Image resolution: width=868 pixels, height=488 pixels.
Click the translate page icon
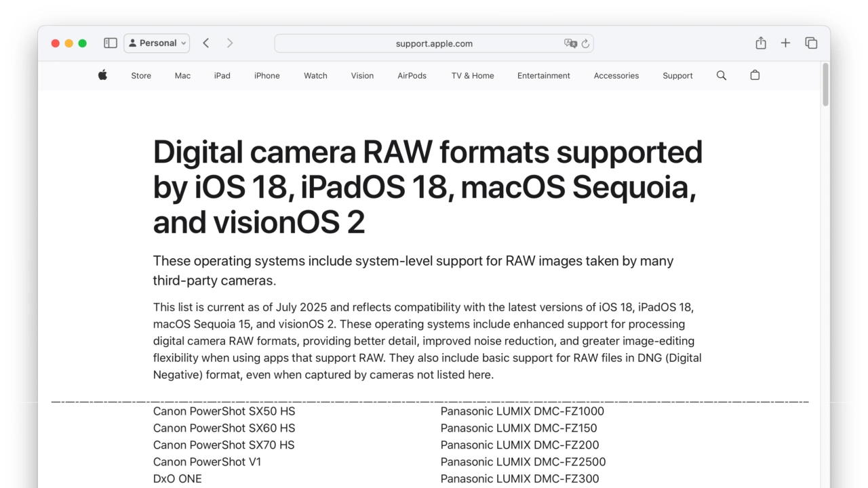570,43
